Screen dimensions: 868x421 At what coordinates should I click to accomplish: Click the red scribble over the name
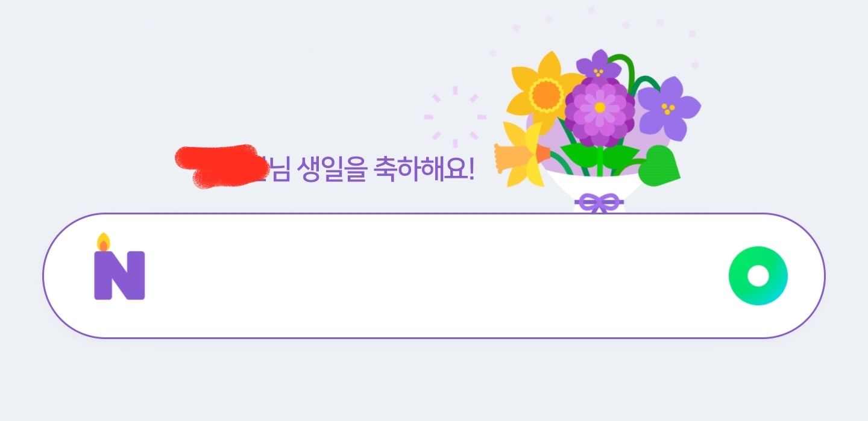point(221,166)
